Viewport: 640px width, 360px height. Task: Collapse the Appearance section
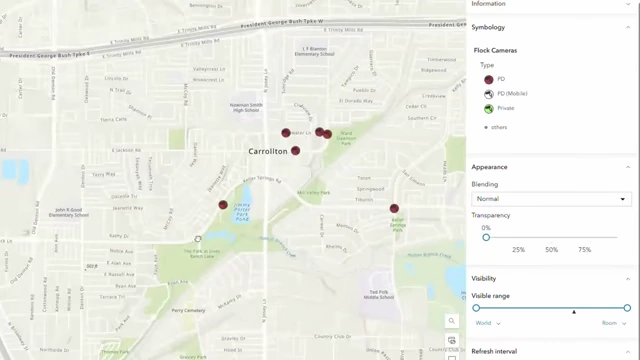point(628,167)
